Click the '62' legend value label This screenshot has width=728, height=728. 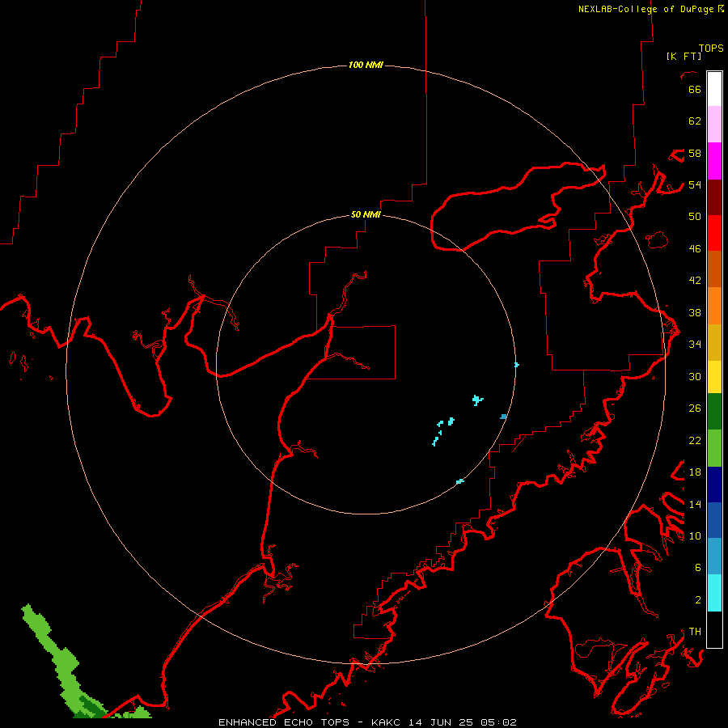pyautogui.click(x=695, y=121)
